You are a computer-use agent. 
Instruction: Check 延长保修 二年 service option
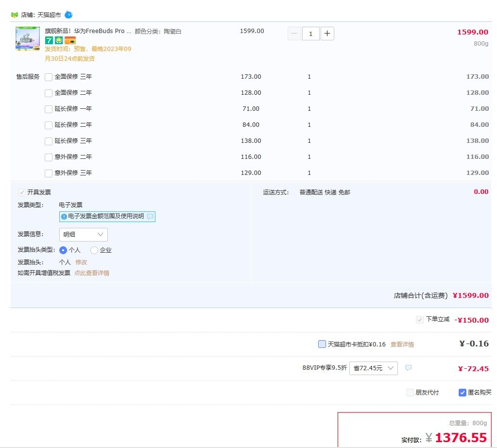coord(49,125)
